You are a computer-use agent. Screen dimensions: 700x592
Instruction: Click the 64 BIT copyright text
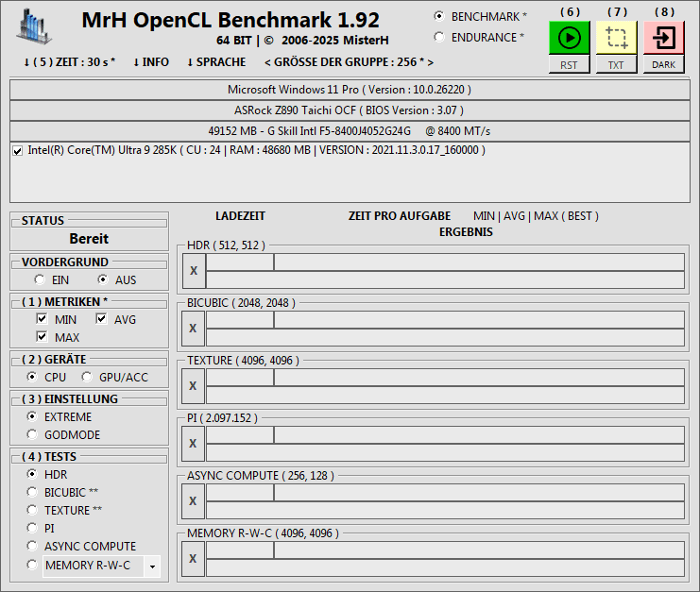(x=302, y=41)
